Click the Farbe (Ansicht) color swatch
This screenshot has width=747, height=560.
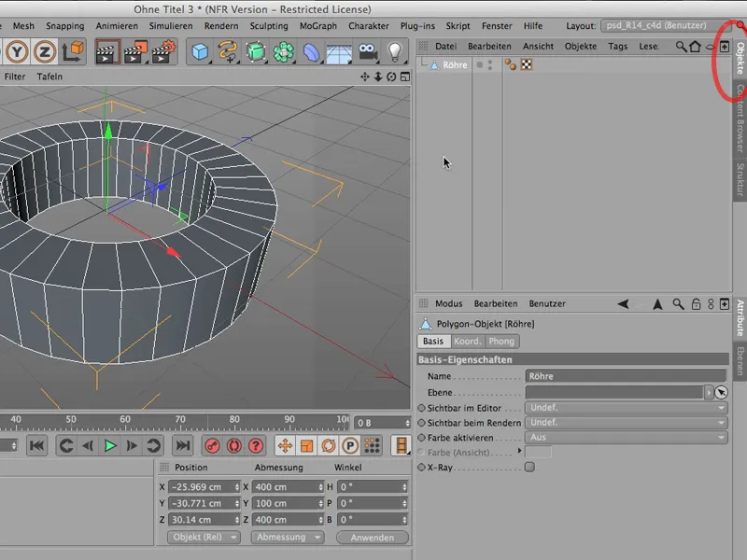coord(539,452)
